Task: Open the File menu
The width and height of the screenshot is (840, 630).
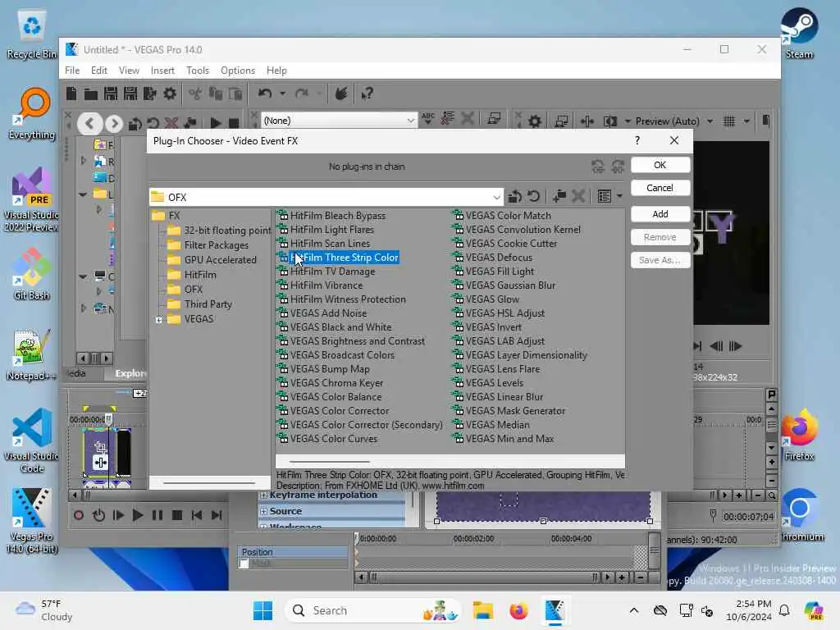Action: click(x=72, y=71)
